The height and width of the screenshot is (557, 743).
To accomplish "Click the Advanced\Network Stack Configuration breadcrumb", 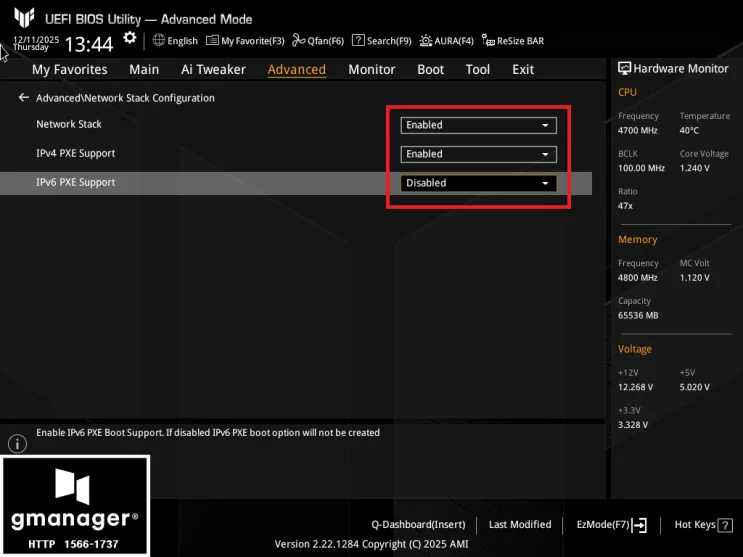I will 126,98.
